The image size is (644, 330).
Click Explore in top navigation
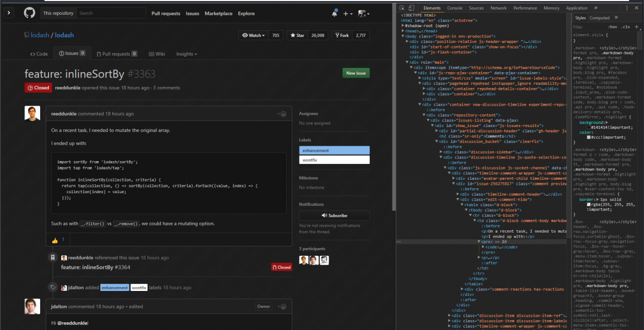tap(246, 14)
